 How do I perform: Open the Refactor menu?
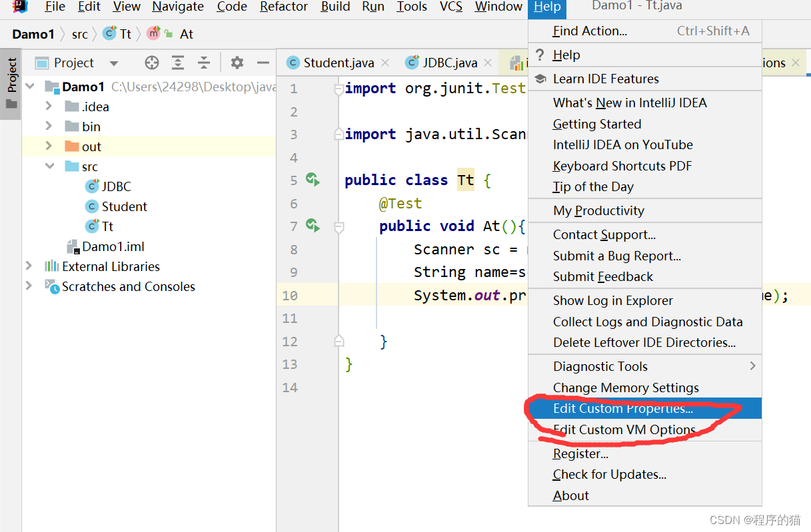(x=284, y=7)
